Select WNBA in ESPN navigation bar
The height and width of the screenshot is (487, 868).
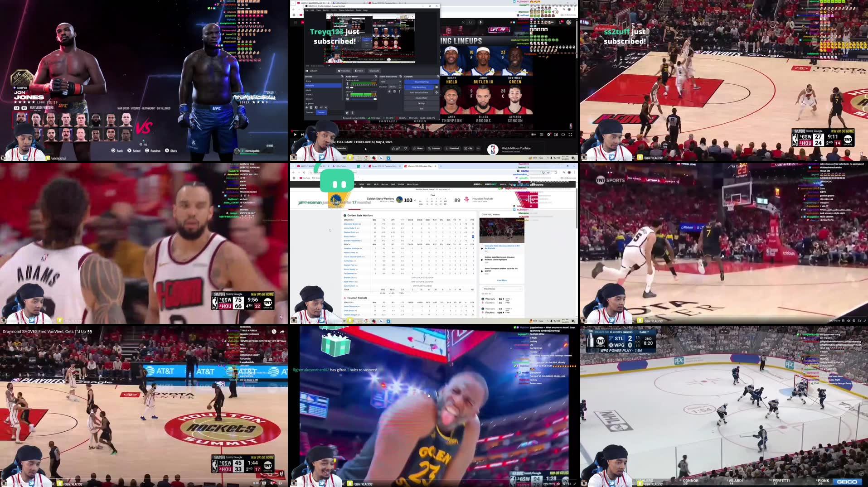[401, 184]
